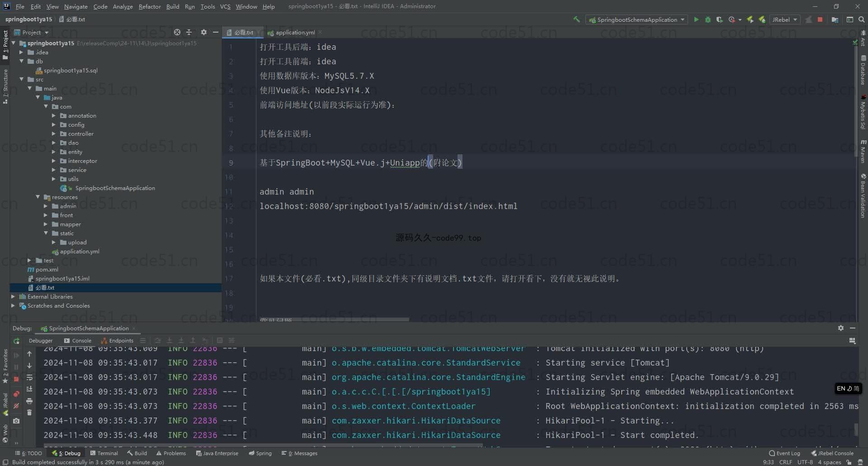Switch to Endpoints tab
This screenshot has width=868, height=466.
pos(117,341)
